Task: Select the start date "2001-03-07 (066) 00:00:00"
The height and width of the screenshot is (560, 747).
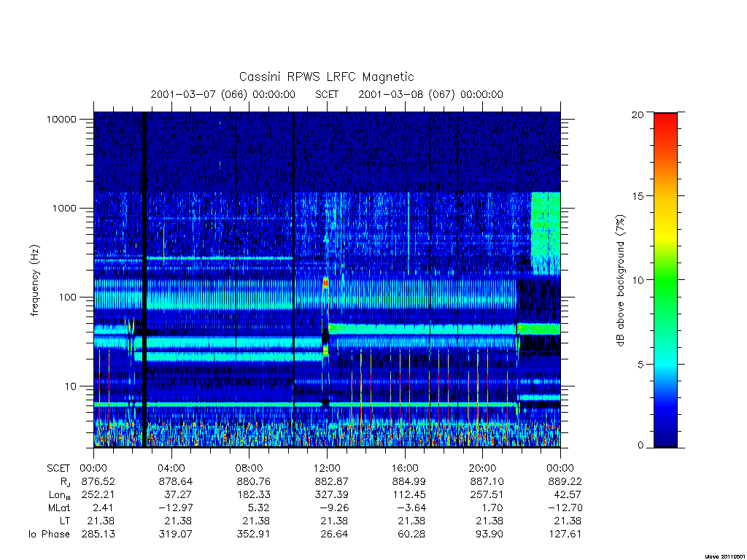Action: pos(223,94)
